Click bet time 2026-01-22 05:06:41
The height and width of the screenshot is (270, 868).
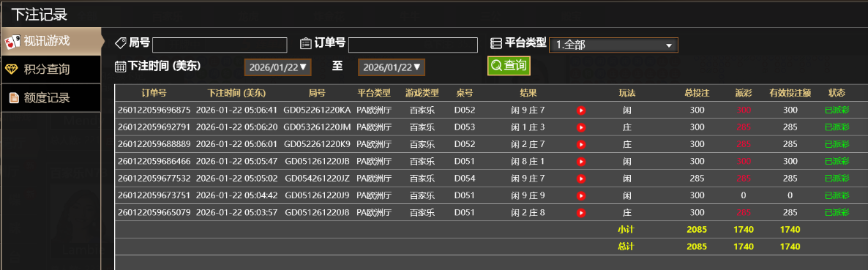tap(236, 110)
